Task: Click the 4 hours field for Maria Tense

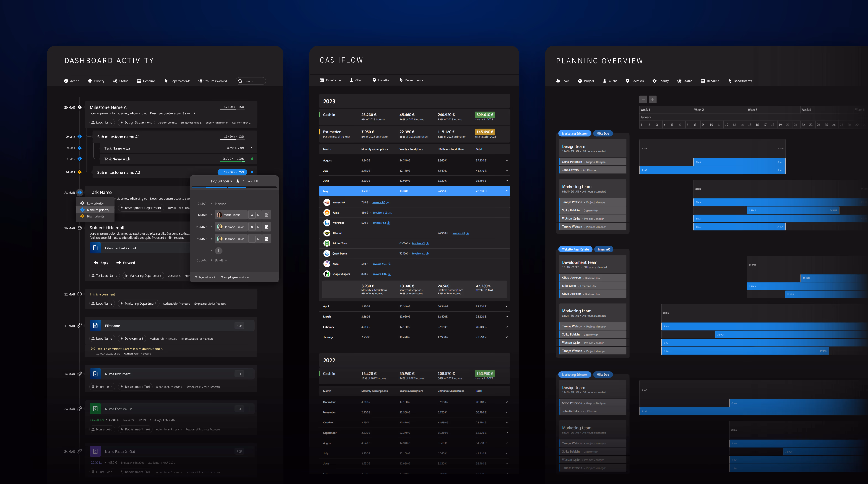Action: (x=252, y=215)
